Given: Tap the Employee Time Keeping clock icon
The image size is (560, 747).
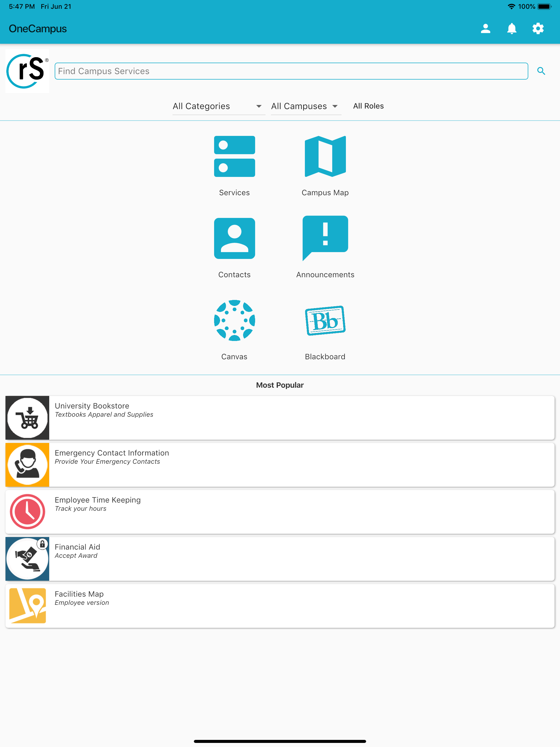Looking at the screenshot, I should click(27, 512).
